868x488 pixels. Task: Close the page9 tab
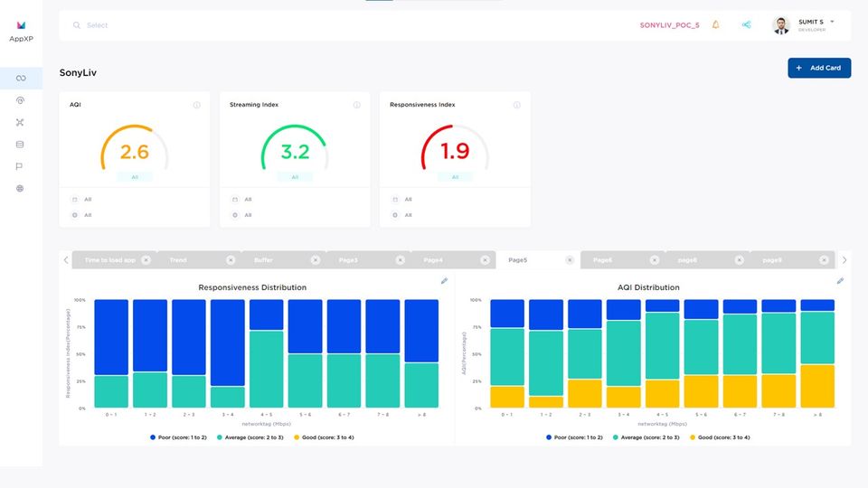(824, 260)
